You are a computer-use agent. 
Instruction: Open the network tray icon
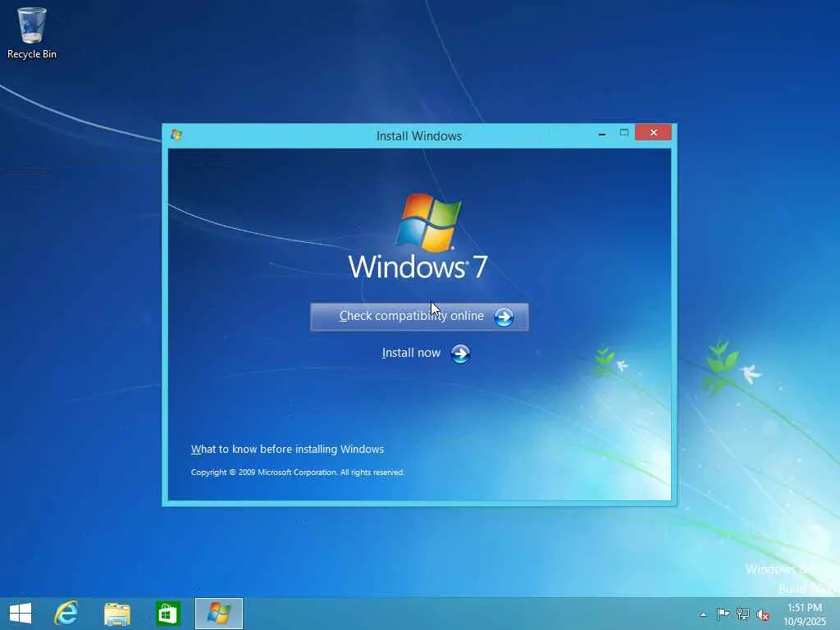742,614
